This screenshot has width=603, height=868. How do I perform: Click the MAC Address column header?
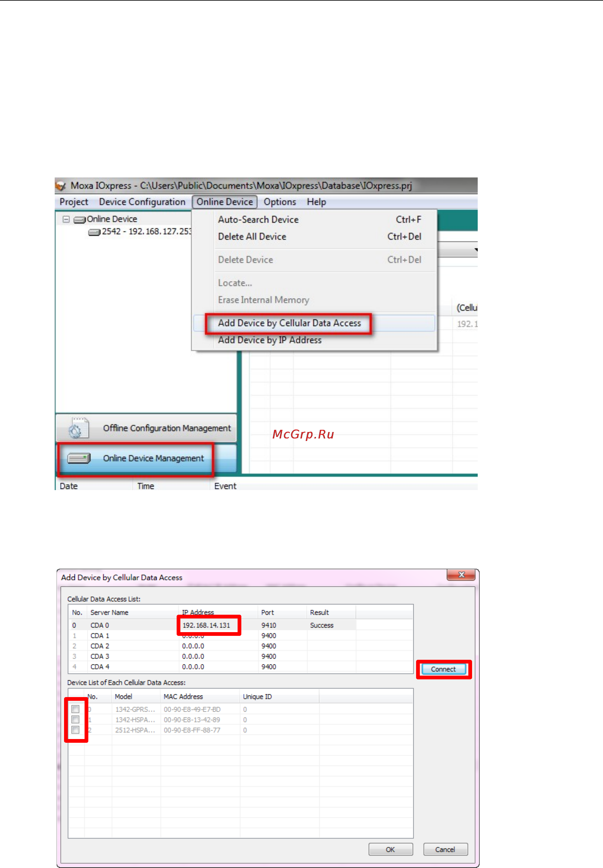pos(200,696)
